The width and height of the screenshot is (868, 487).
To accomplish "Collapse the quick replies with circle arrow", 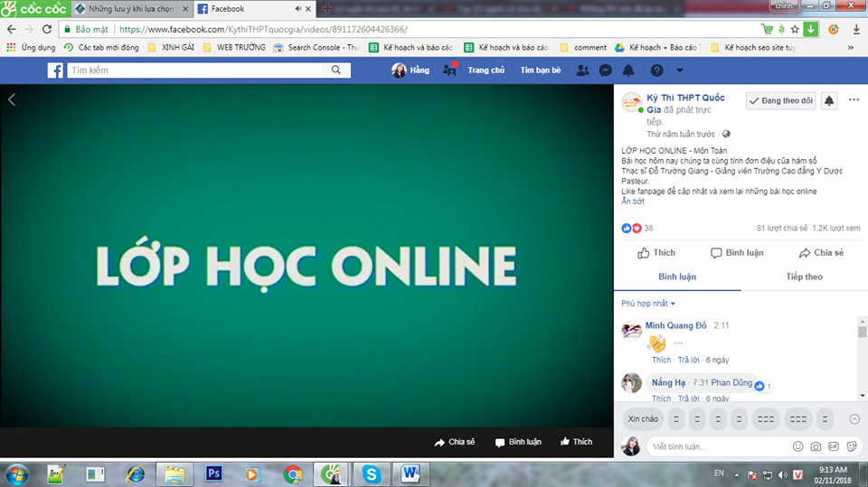I will click(x=854, y=419).
